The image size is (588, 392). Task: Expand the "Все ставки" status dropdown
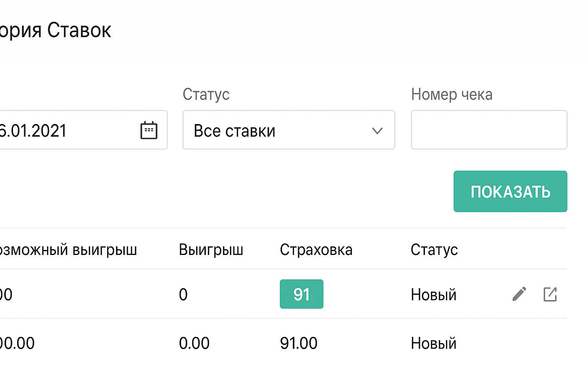point(289,130)
